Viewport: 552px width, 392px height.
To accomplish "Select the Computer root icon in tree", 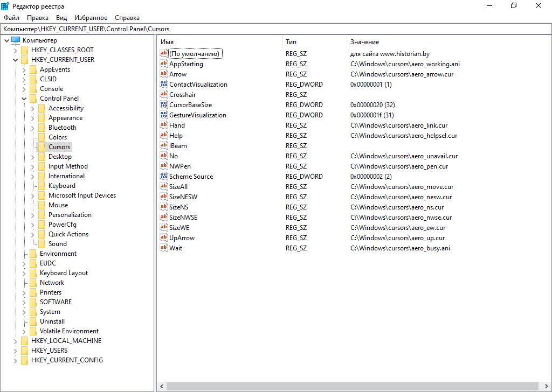I will click(16, 40).
